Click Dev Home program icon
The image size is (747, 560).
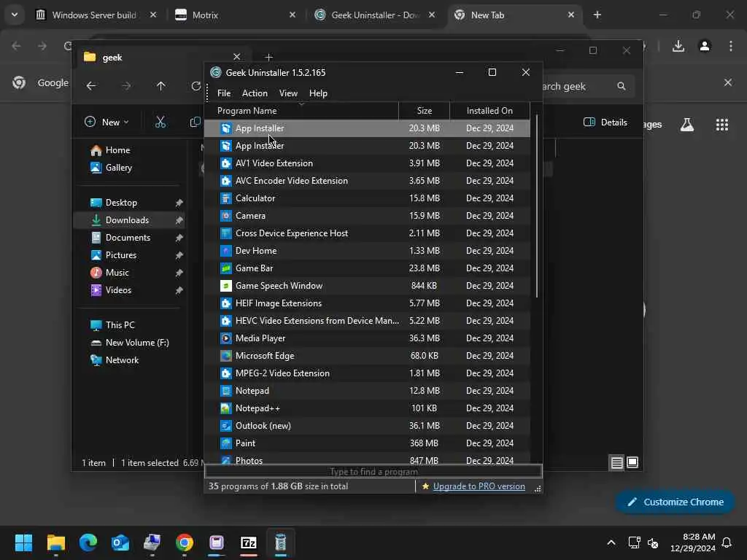coord(226,251)
